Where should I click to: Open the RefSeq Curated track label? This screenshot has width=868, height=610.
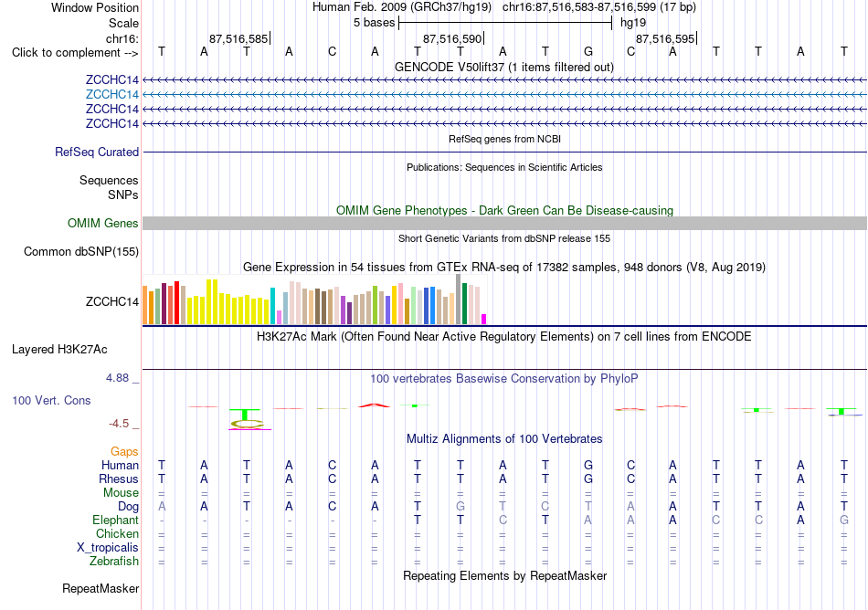[x=96, y=152]
